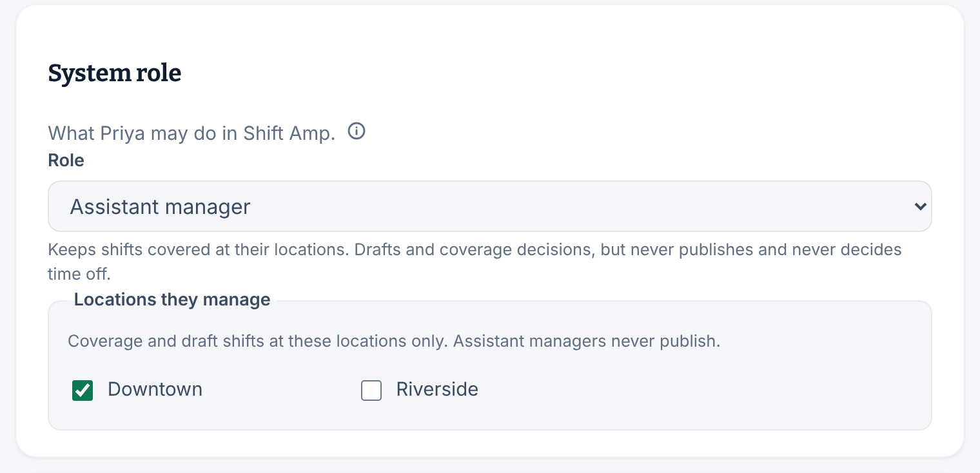Open the Role dropdown showing Assistant manager

click(490, 206)
